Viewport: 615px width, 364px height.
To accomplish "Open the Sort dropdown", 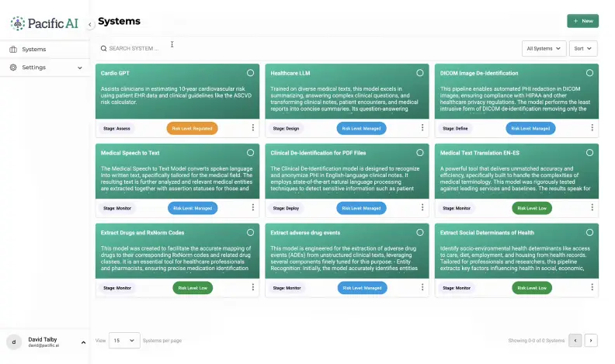I will click(x=583, y=48).
